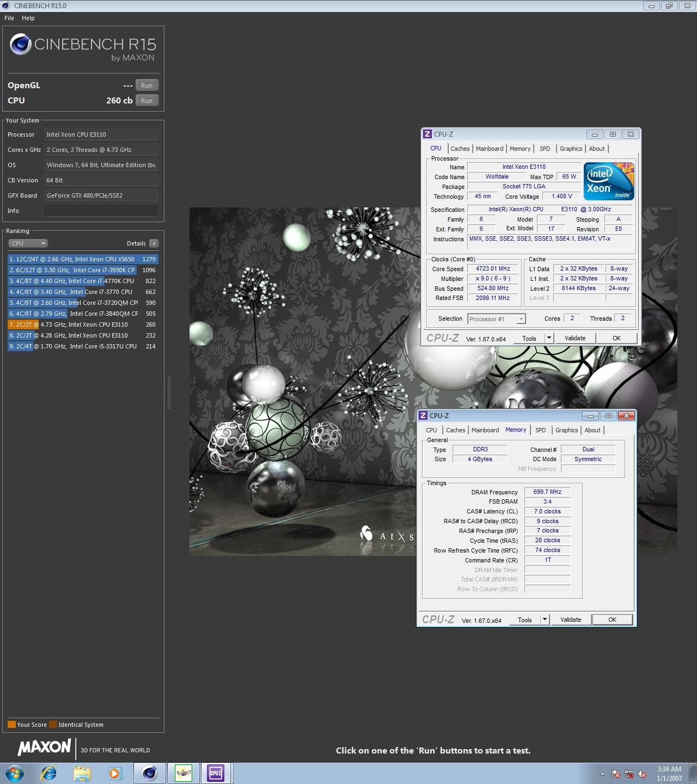
Task: Click the brown Identical System legend swatch
Action: [x=53, y=725]
